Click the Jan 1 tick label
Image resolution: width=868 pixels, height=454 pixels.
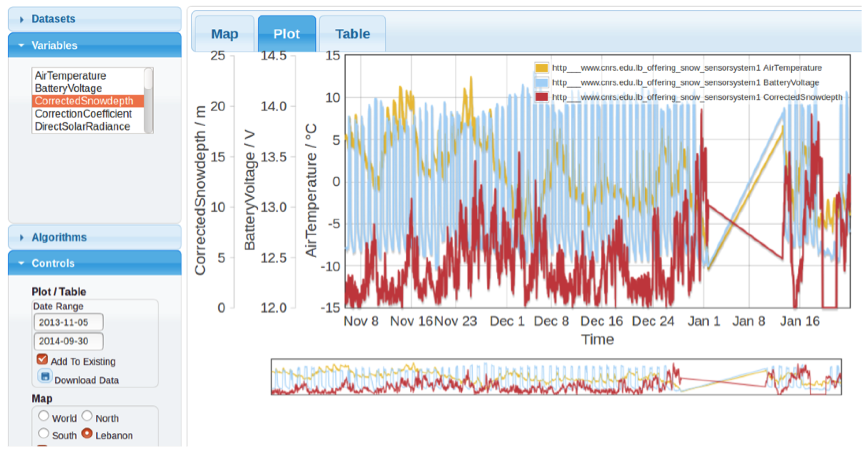coord(704,321)
